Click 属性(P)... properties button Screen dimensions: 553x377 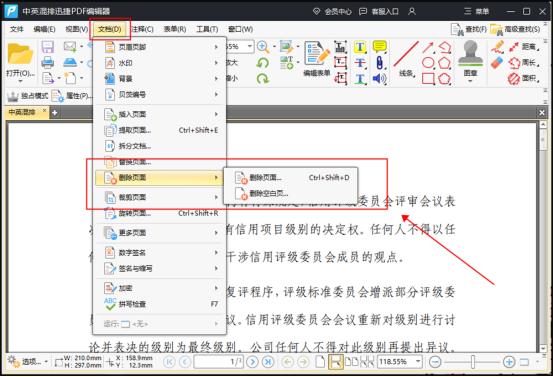(72, 96)
